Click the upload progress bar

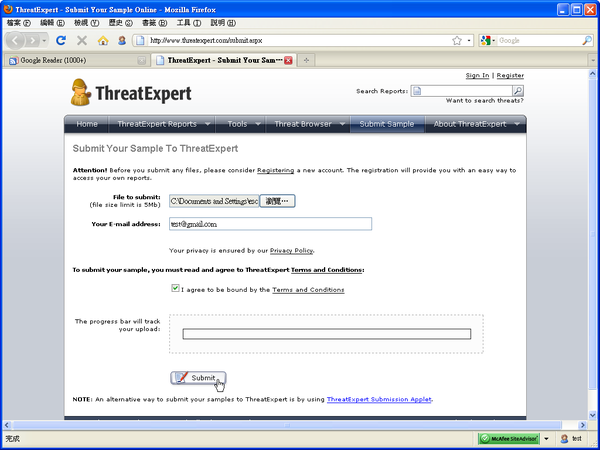point(326,334)
